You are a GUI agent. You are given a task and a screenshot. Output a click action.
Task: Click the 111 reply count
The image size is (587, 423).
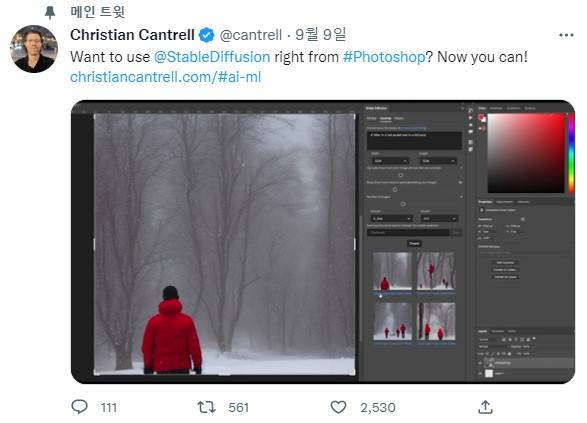[x=109, y=407]
